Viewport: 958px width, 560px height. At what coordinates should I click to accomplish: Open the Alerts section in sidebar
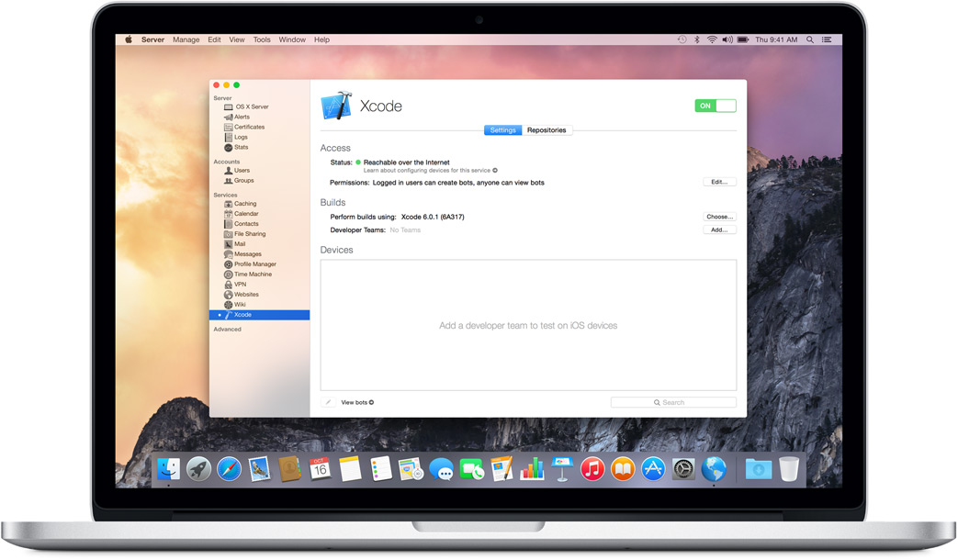tap(242, 118)
